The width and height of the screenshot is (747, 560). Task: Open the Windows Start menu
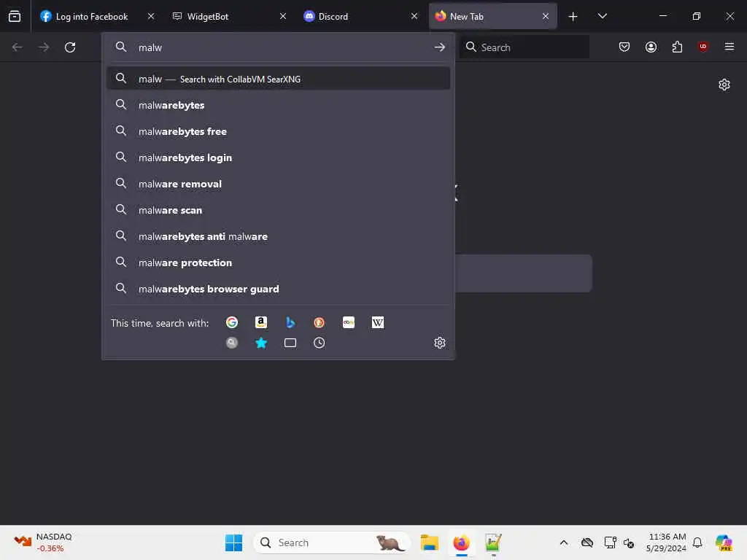tap(233, 542)
